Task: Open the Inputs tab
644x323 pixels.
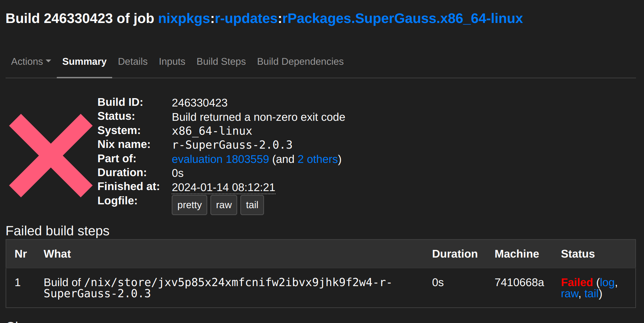Action: pos(172,62)
